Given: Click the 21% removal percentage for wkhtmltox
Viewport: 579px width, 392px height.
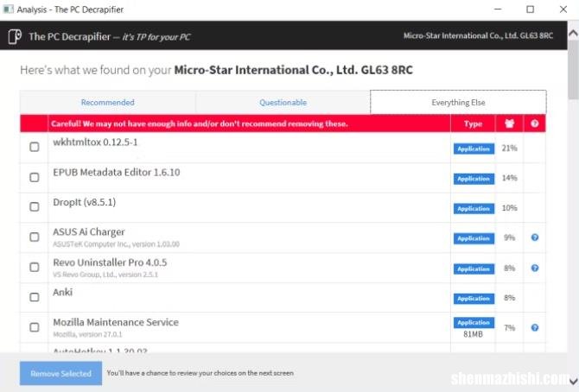Looking at the screenshot, I should (509, 148).
